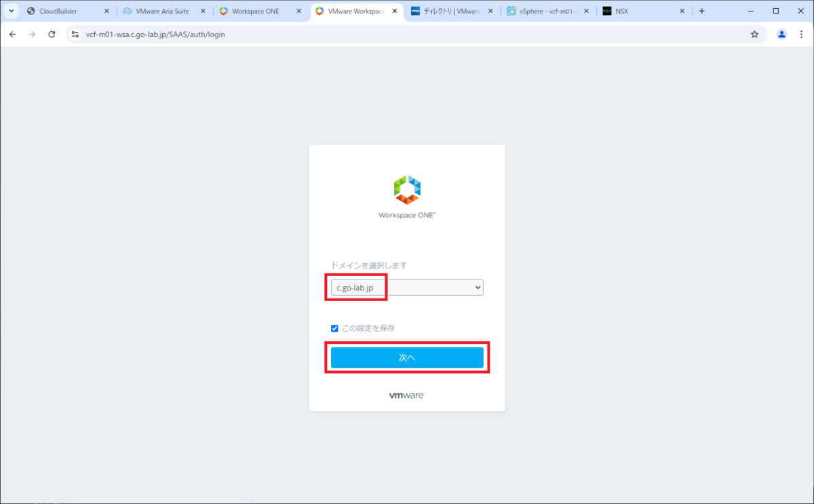This screenshot has width=814, height=504.
Task: Open the Chrome three-dot menu
Action: click(801, 35)
